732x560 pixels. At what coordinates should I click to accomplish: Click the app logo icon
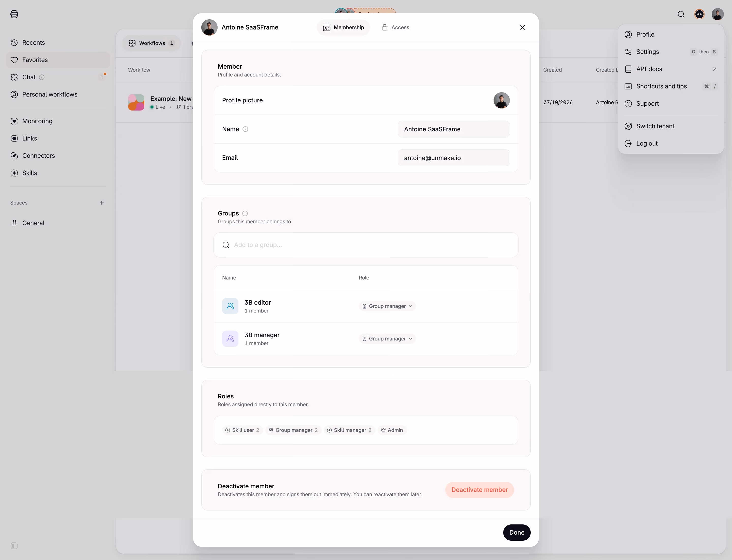(14, 14)
